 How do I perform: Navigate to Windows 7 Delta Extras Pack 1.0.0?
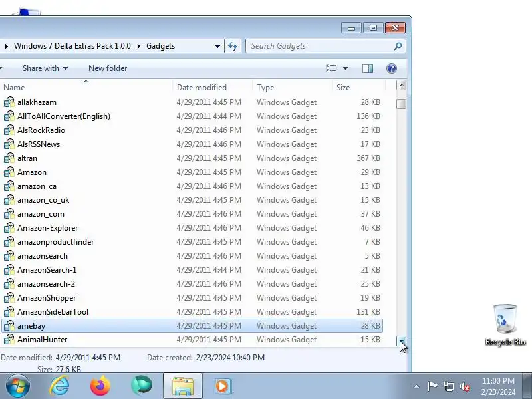(x=72, y=46)
